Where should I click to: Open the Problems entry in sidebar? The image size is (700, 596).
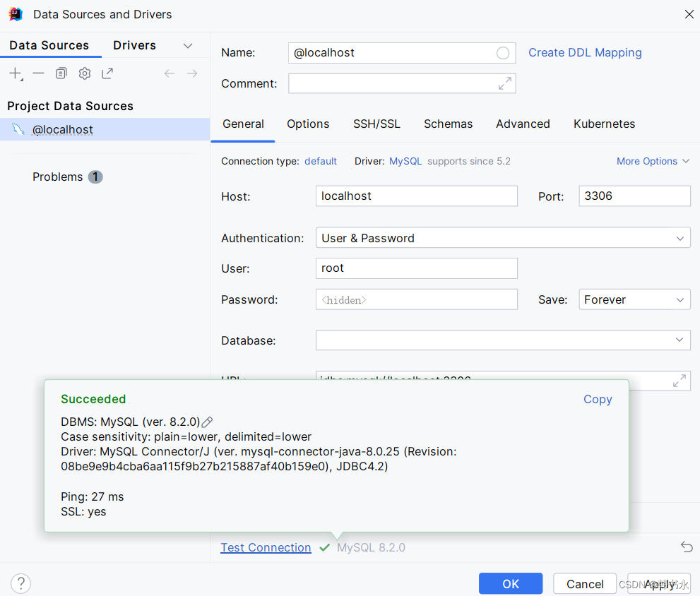coord(58,177)
